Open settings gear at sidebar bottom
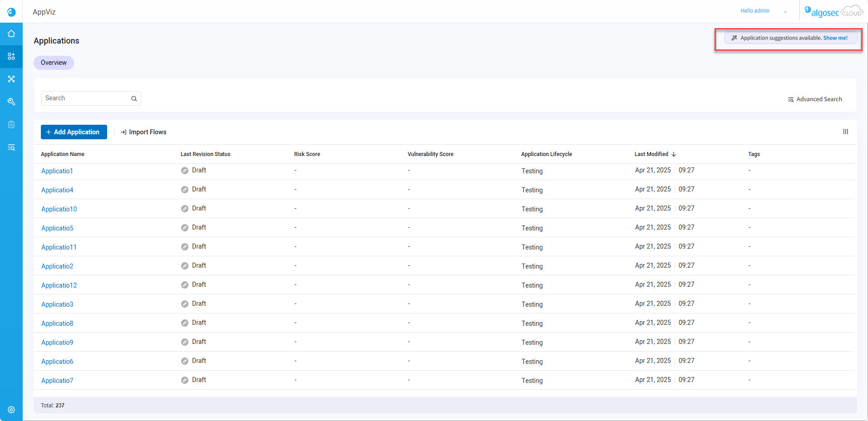Image resolution: width=868 pixels, height=421 pixels. click(11, 410)
